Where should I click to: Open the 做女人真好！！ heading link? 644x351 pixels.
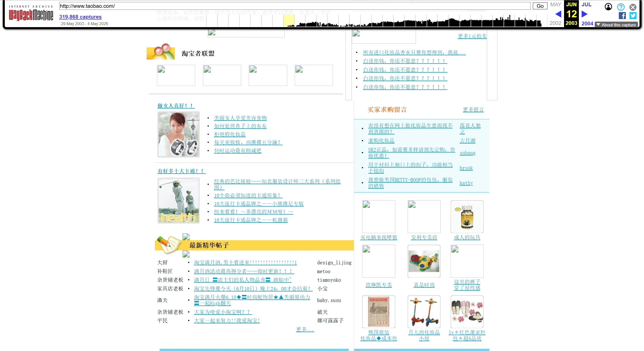tap(176, 106)
